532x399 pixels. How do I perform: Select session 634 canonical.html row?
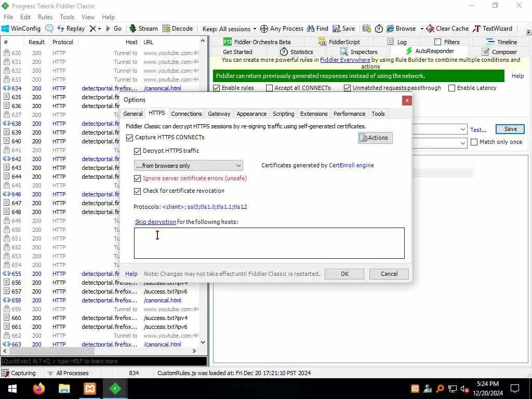tap(102, 88)
